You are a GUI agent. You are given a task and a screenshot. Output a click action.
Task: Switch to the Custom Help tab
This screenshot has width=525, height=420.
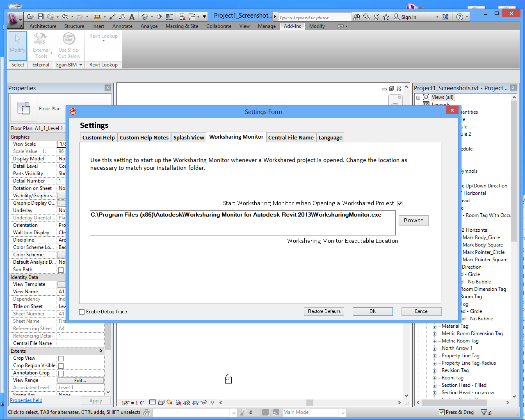click(98, 137)
